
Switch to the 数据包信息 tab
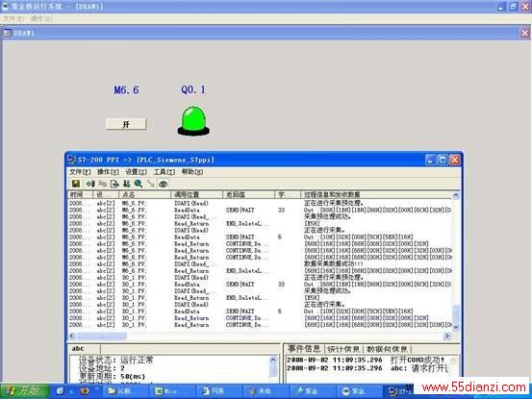click(x=387, y=349)
